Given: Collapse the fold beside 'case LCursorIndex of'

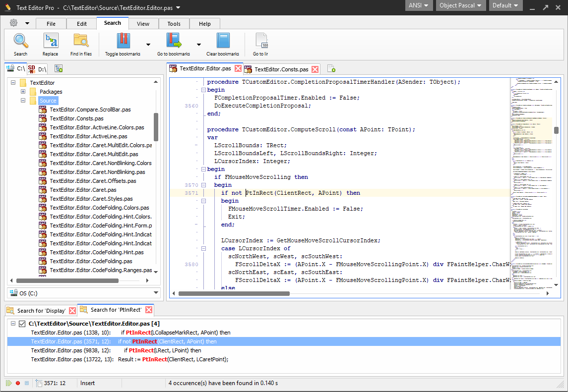Looking at the screenshot, I should click(203, 248).
